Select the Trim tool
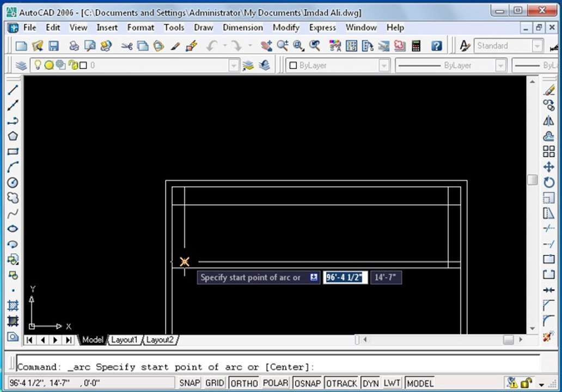The width and height of the screenshot is (562, 392). [x=549, y=228]
